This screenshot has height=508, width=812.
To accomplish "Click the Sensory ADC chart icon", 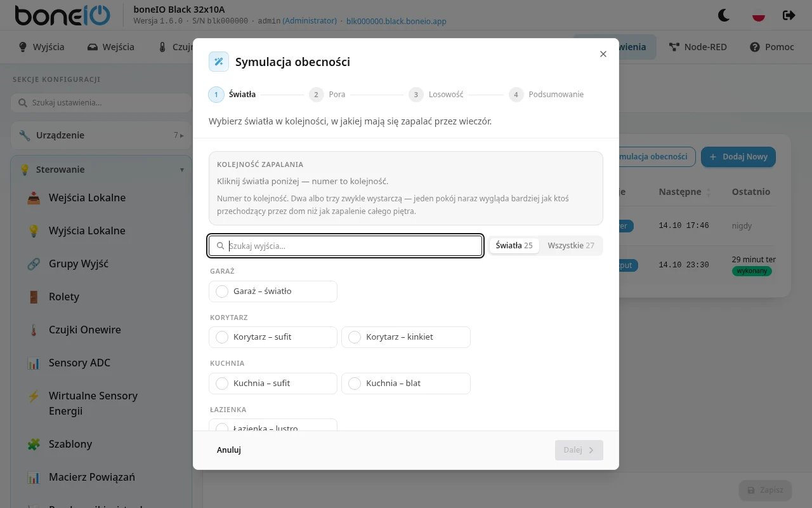I will coord(34,363).
